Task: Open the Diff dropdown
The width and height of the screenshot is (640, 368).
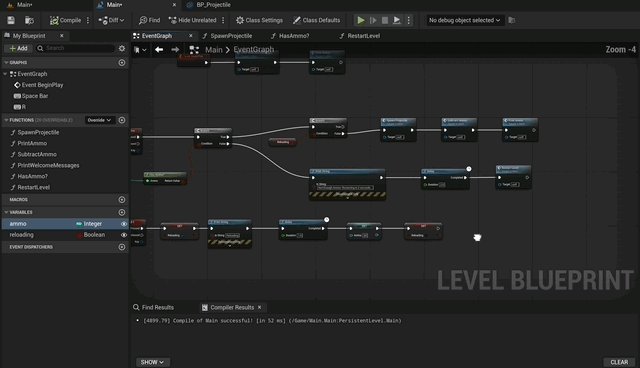Action: click(x=111, y=20)
